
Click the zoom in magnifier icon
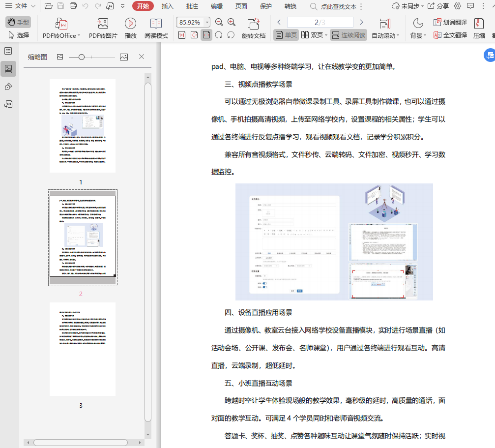coord(232,22)
